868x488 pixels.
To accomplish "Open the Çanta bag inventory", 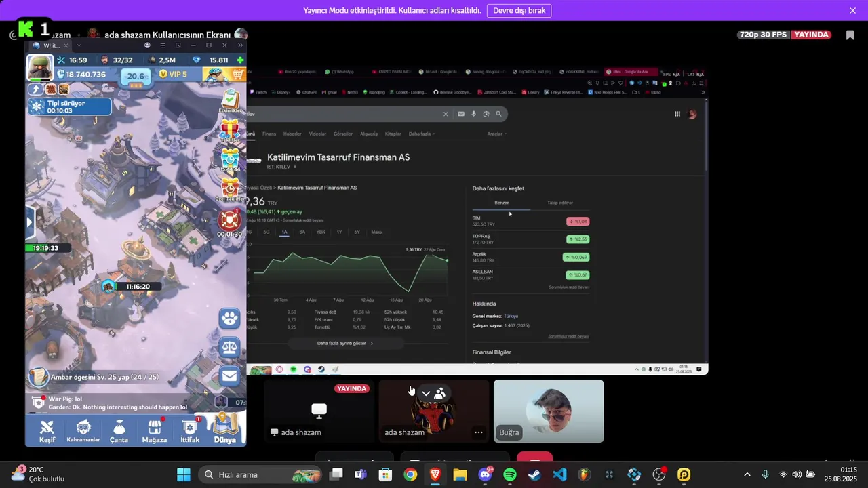I will (119, 431).
